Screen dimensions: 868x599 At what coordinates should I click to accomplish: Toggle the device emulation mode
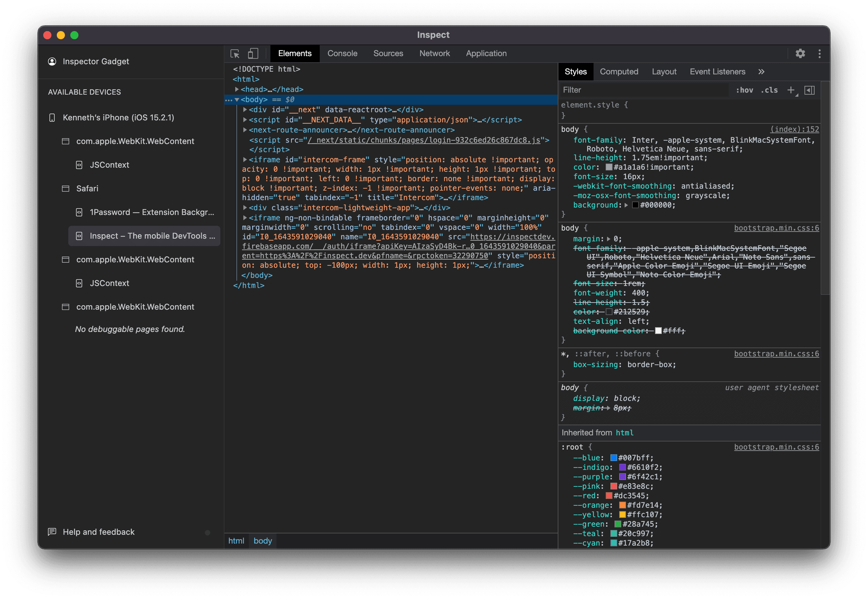tap(253, 53)
